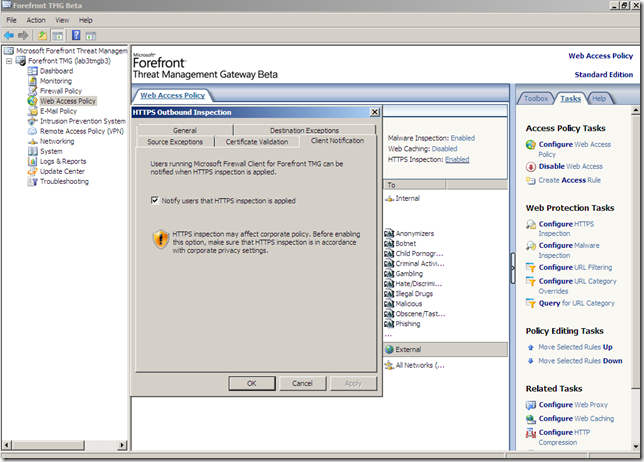Open the Toolbox tab in task pane
This screenshot has height=462, width=644.
[x=536, y=99]
